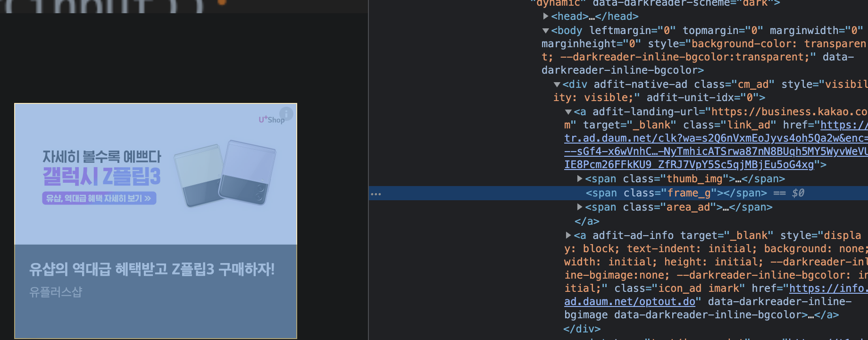Select the span class frame_g element row
This screenshot has width=868, height=340.
click(618, 193)
